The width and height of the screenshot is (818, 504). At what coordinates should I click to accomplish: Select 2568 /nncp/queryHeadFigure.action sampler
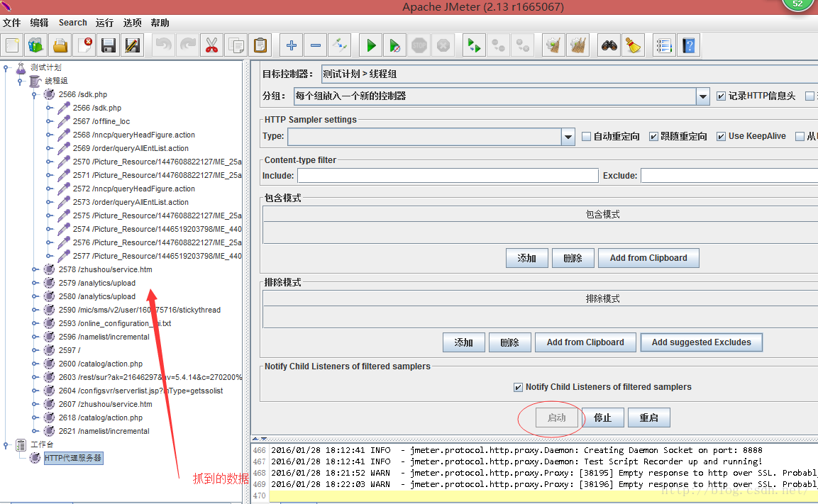click(133, 135)
